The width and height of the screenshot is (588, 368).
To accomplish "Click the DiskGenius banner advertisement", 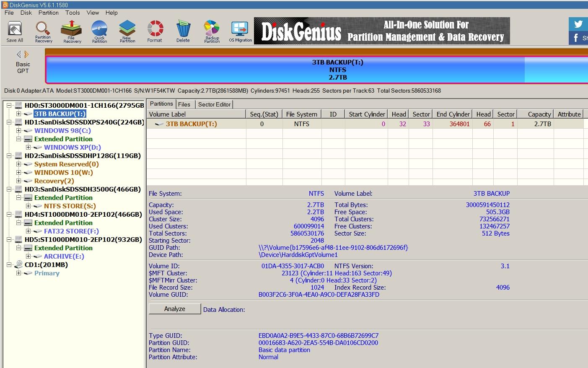I will click(x=382, y=31).
